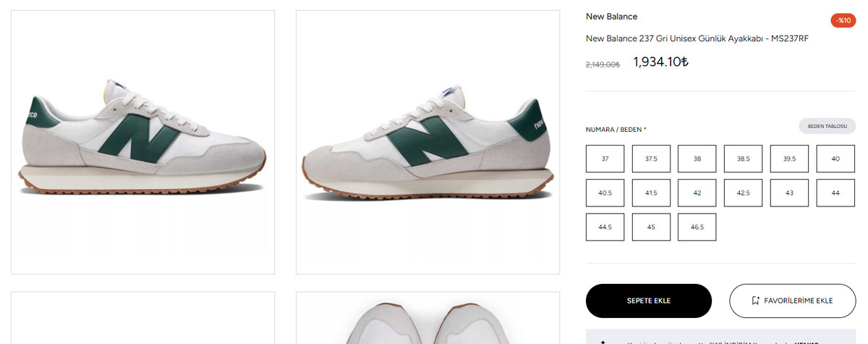Open the right-facing sneaker side image

pyautogui.click(x=142, y=142)
